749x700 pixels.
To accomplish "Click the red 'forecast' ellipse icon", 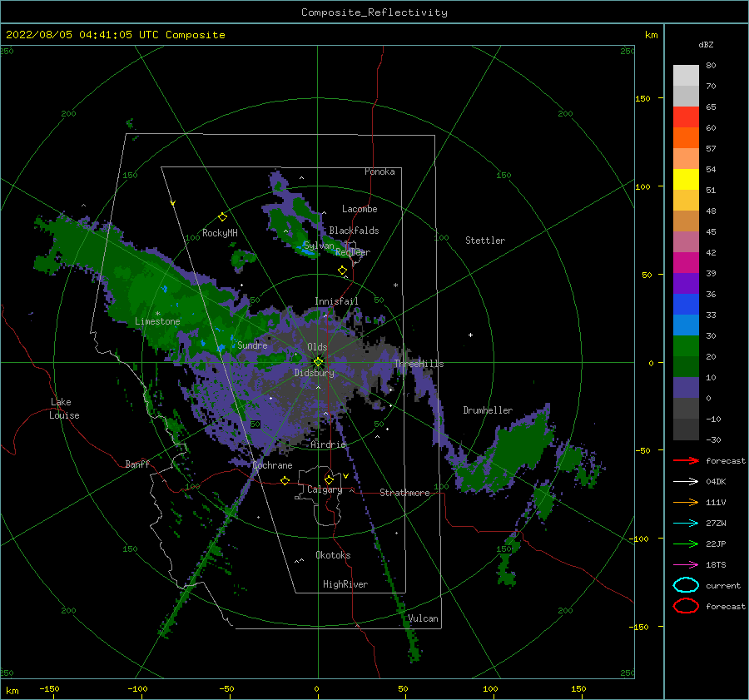I will pos(686,606).
